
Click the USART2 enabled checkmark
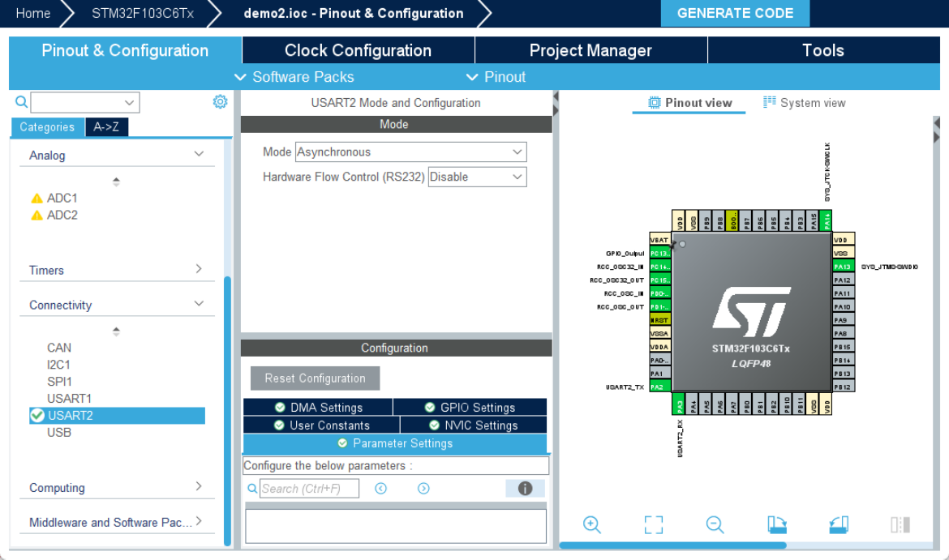[37, 416]
